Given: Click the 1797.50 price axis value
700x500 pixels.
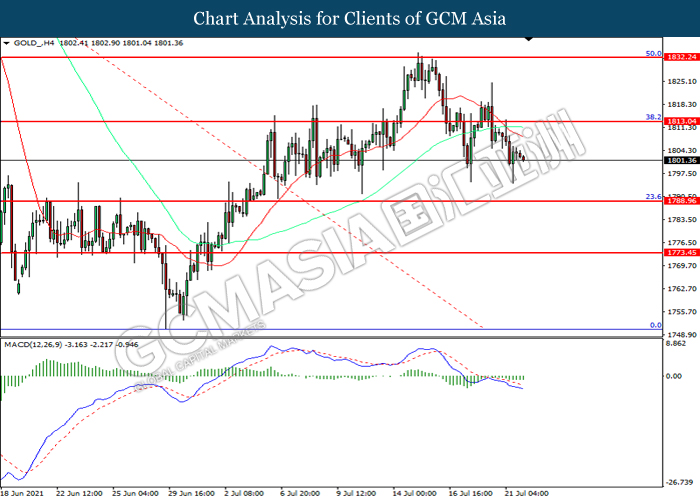Looking at the screenshot, I should (682, 174).
